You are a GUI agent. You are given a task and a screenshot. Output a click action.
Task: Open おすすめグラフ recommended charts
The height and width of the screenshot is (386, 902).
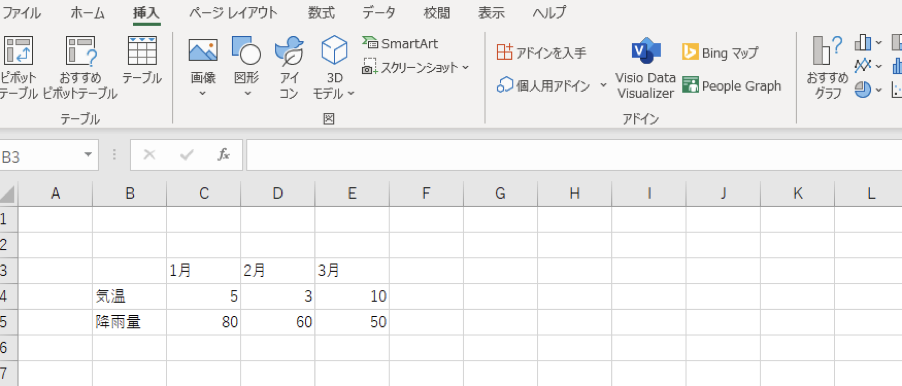827,66
